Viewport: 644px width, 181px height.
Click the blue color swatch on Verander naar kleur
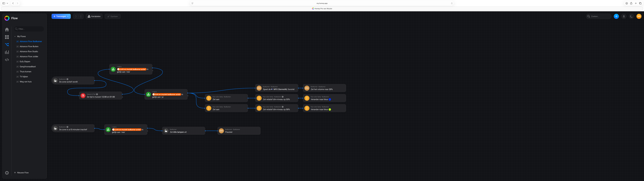(x=330, y=100)
